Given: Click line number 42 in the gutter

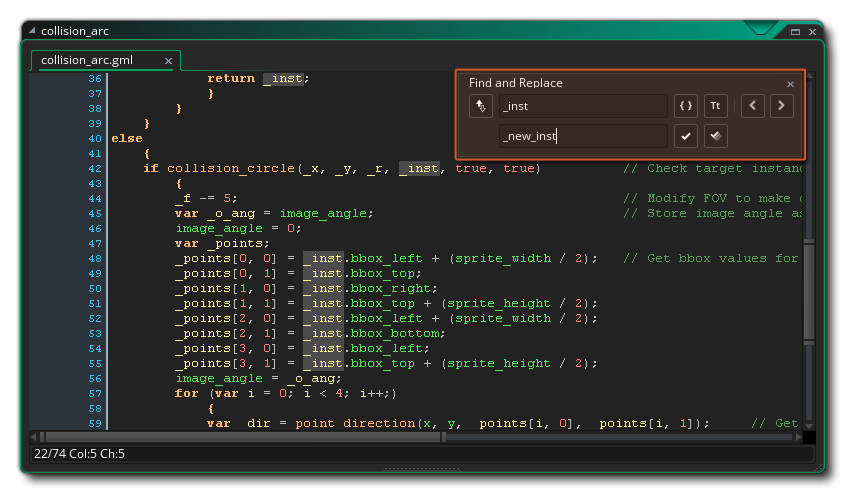Looking at the screenshot, I should pos(95,168).
